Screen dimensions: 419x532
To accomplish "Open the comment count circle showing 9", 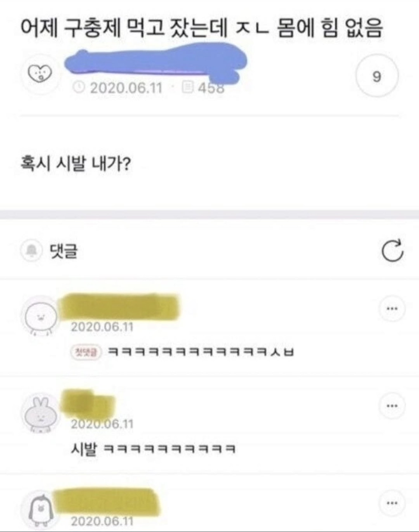I will (376, 76).
